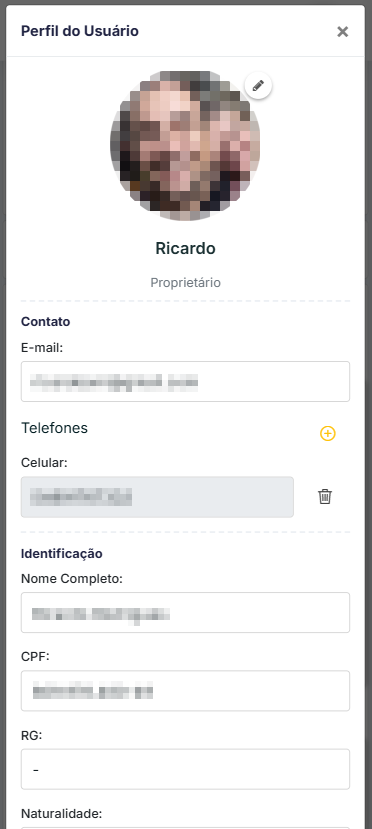Click the CPF label text
This screenshot has width=372, height=829.
[x=35, y=657]
